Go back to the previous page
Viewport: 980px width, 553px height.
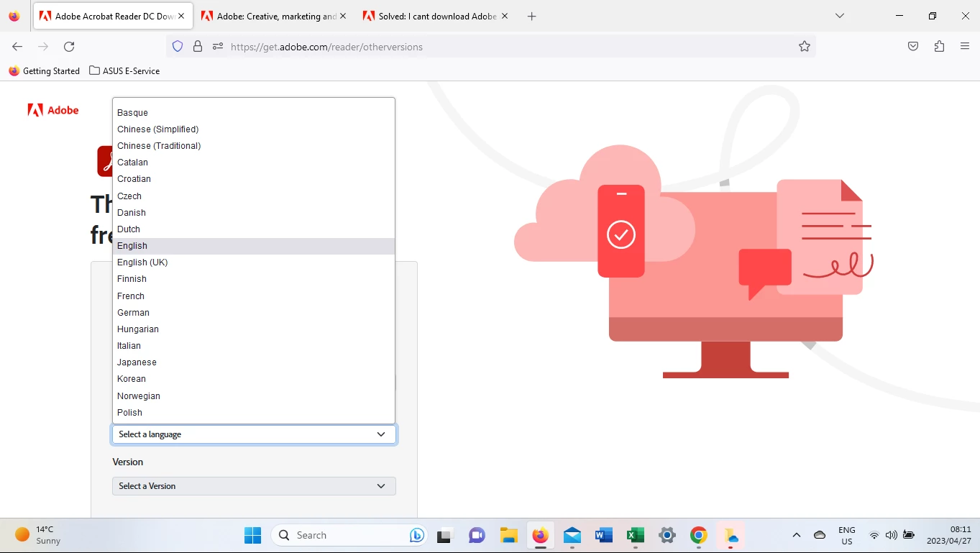17,47
